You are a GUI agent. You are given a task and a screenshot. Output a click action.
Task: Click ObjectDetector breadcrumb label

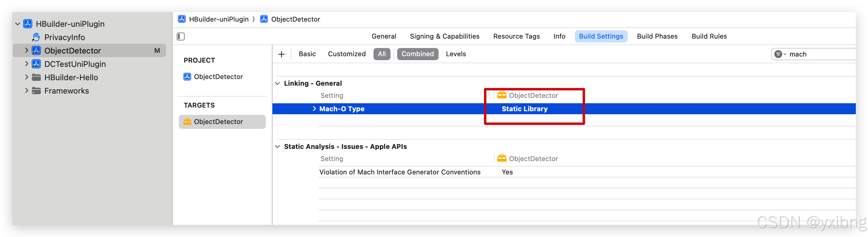(x=296, y=19)
